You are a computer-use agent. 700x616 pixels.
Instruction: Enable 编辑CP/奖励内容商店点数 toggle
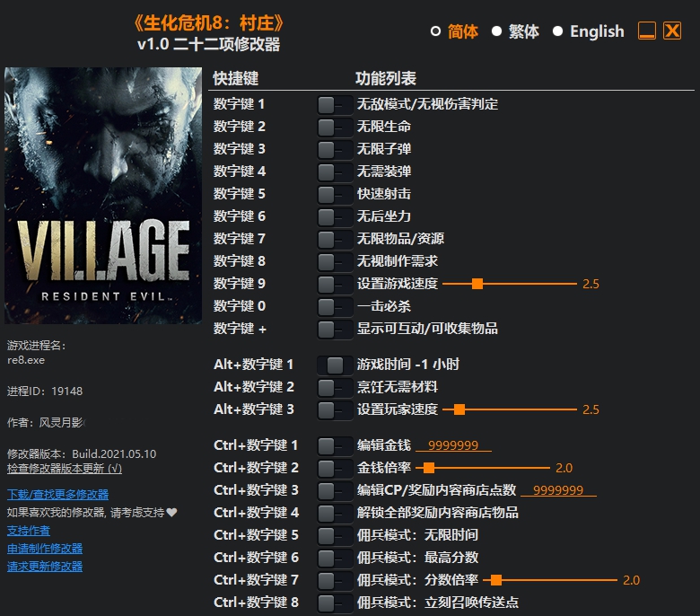[335, 490]
